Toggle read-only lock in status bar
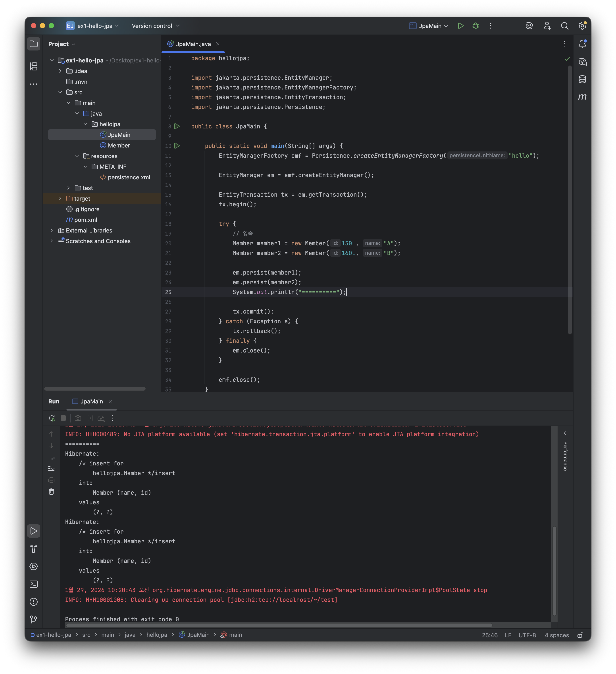This screenshot has width=616, height=674. [x=580, y=635]
